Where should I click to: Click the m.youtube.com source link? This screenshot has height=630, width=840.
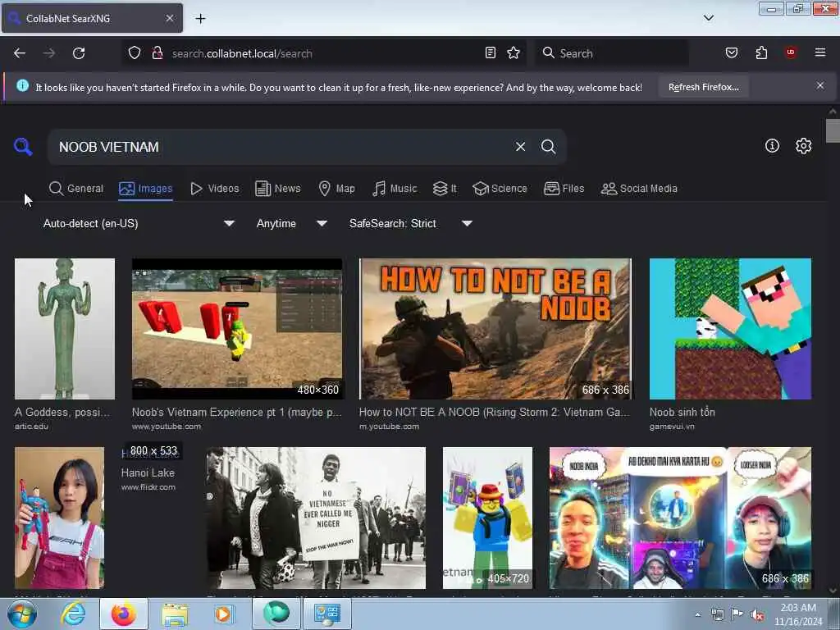pos(389,427)
